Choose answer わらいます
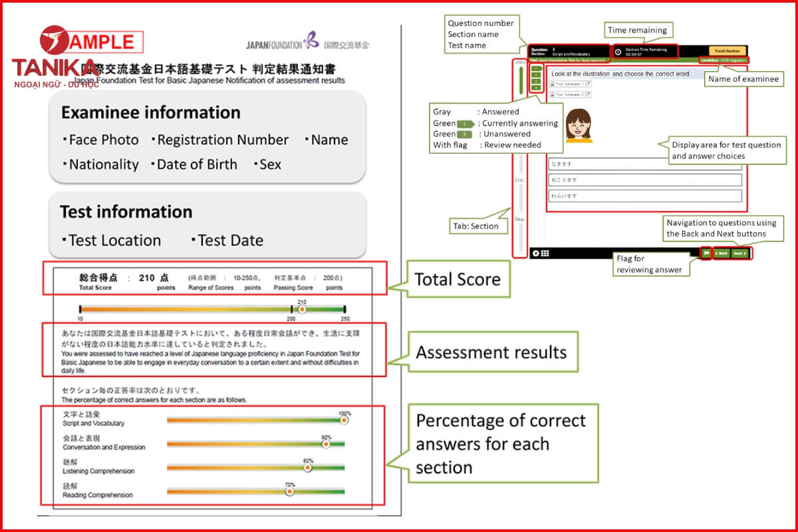This screenshot has height=532, width=798. 644,196
